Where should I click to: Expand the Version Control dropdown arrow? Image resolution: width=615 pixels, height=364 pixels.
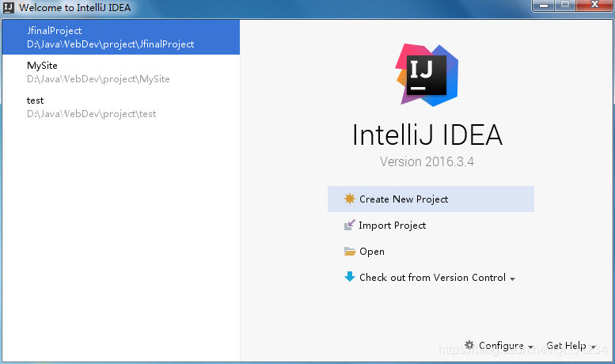pyautogui.click(x=512, y=279)
